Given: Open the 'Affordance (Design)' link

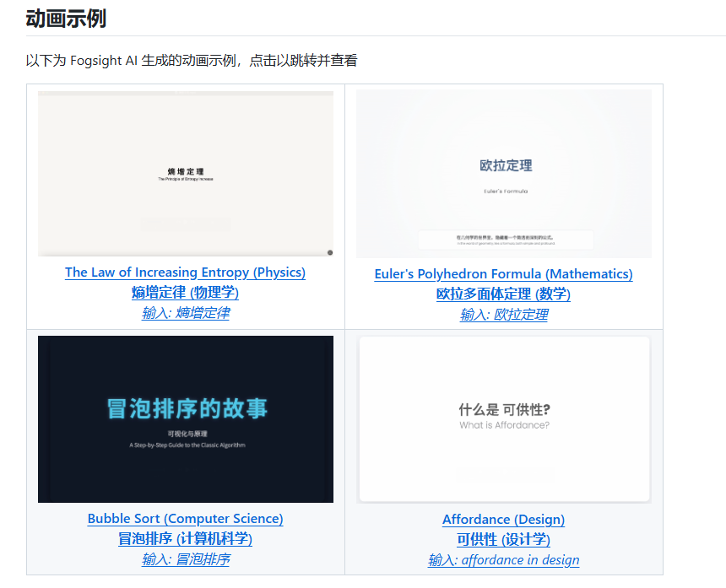Looking at the screenshot, I should coord(503,520).
